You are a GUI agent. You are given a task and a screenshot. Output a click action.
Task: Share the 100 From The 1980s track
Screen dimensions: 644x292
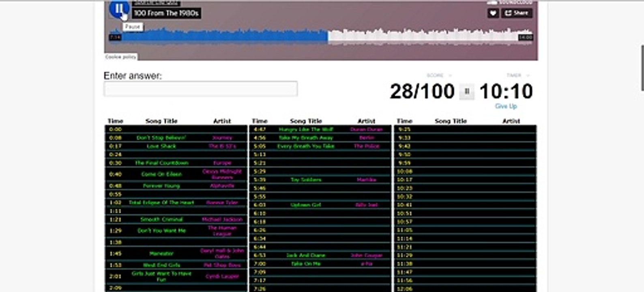coord(517,13)
